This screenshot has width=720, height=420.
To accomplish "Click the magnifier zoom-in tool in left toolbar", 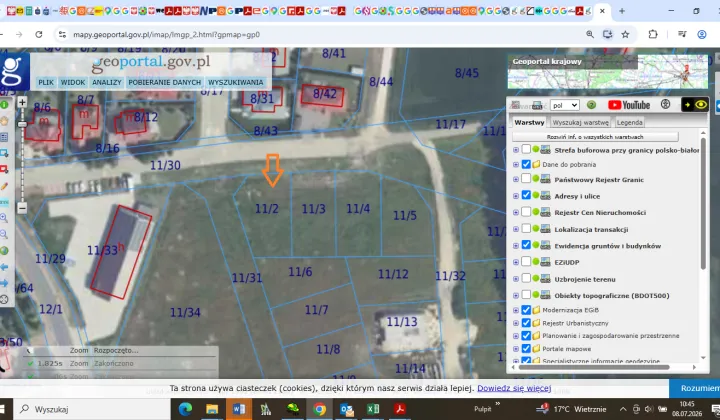I will (x=4, y=218).
